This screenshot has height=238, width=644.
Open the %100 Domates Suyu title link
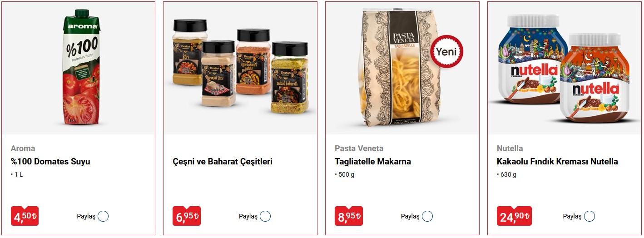point(50,162)
